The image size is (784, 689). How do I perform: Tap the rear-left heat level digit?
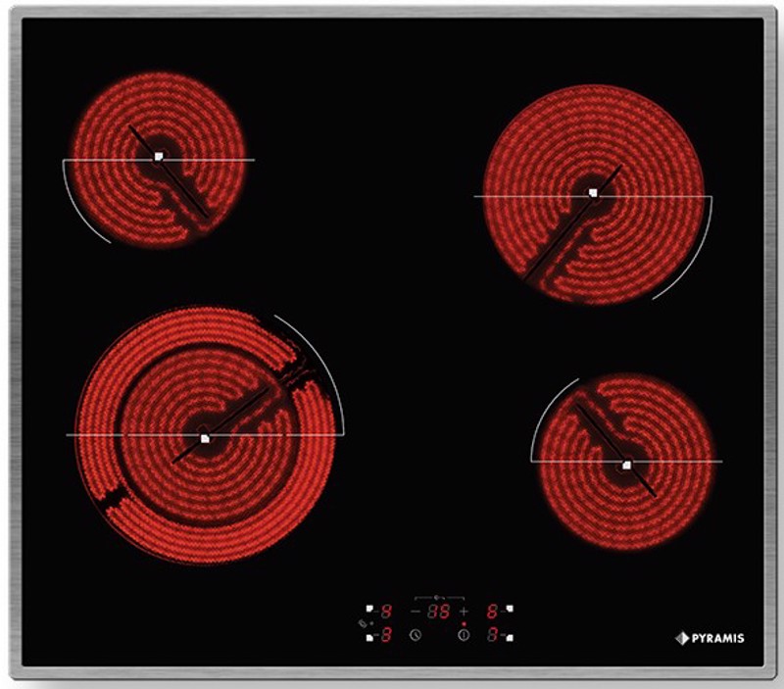pos(386,611)
